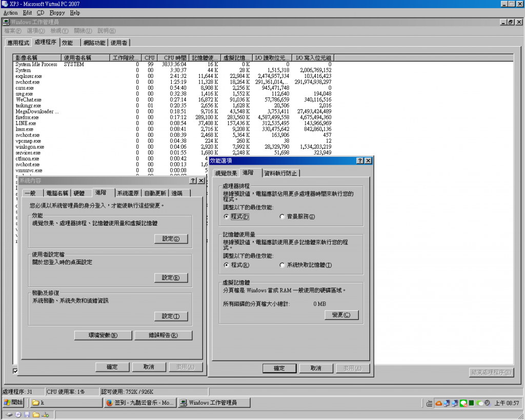The image size is (525, 420).
Task: Click the folder k taskbar button
Action: click(66, 403)
